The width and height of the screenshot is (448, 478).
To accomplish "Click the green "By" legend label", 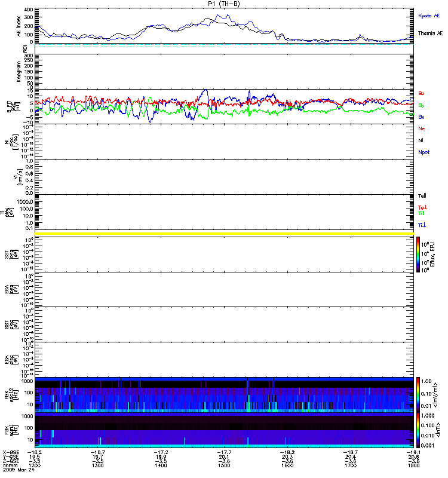I will (x=421, y=106).
